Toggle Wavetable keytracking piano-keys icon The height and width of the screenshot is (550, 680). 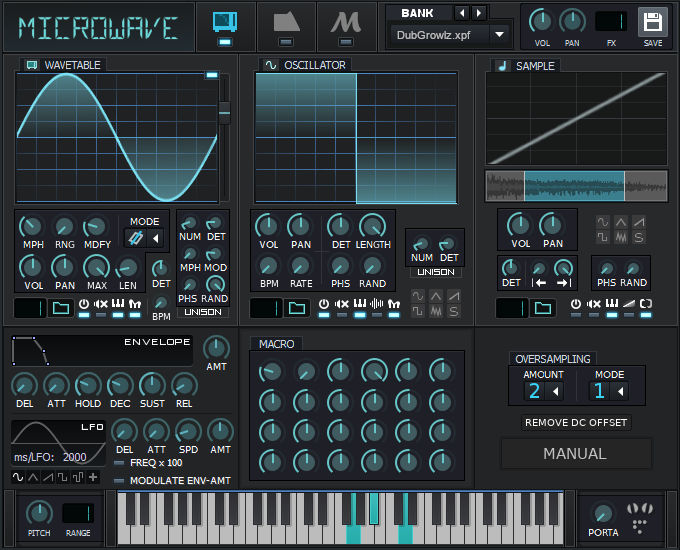[x=118, y=304]
